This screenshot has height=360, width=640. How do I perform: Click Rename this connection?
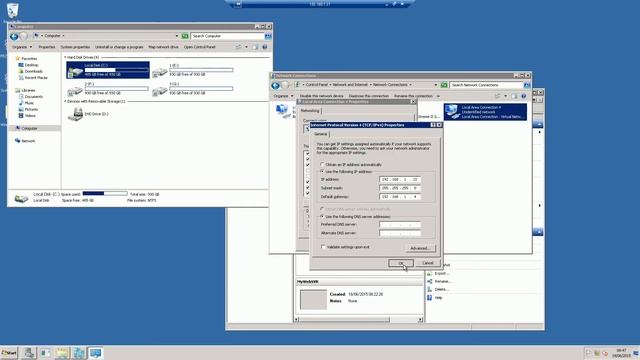point(413,96)
